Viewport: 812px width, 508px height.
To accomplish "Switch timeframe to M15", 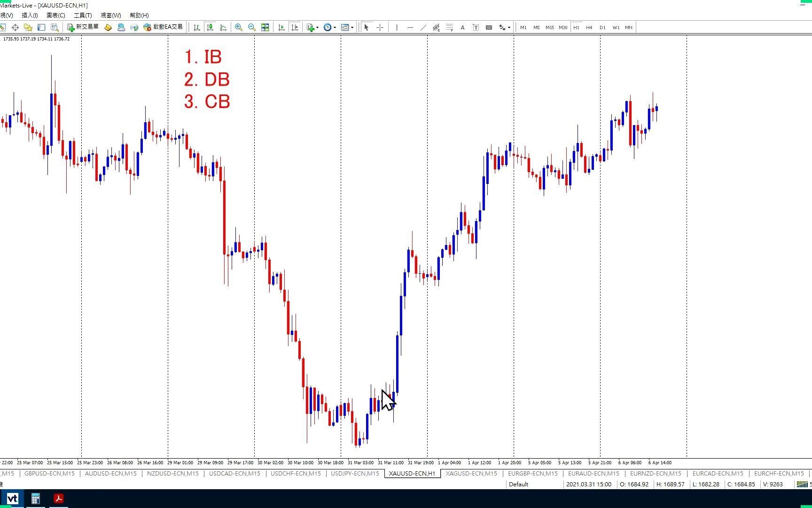I will point(549,27).
